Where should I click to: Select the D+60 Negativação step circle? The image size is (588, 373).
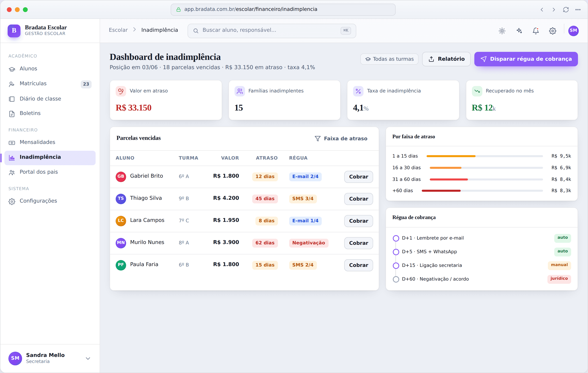tap(396, 279)
